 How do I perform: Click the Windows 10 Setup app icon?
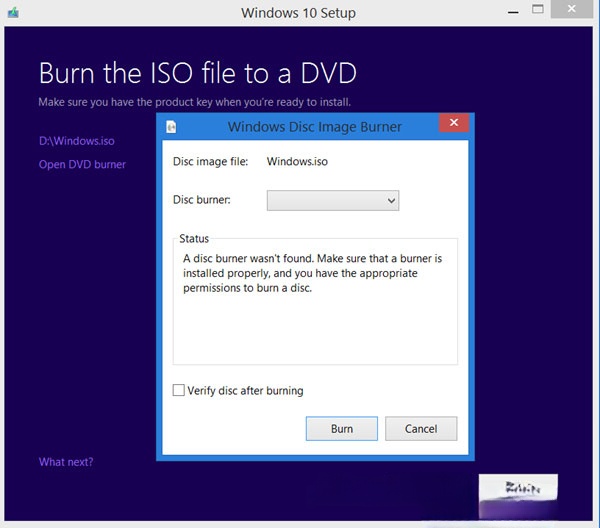(13, 13)
